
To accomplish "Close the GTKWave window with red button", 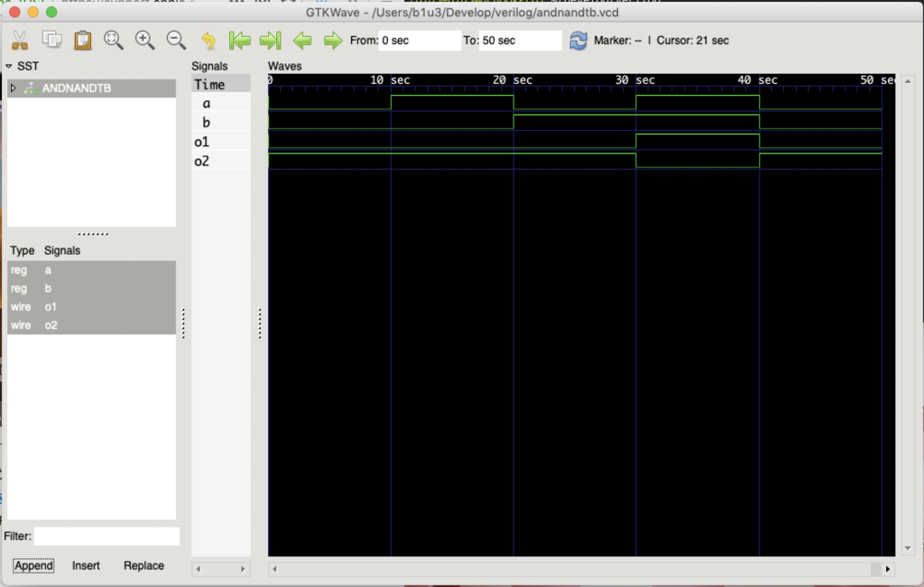I will pos(15,13).
